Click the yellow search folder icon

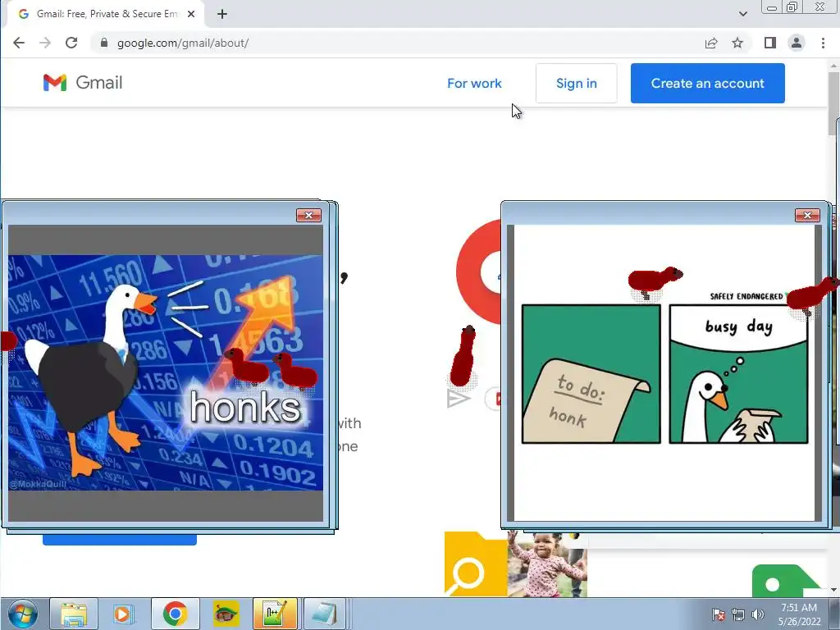475,564
